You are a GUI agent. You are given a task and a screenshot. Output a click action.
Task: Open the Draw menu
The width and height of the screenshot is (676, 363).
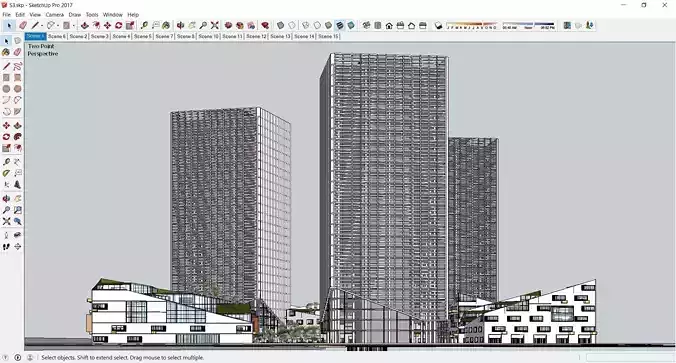click(x=75, y=14)
